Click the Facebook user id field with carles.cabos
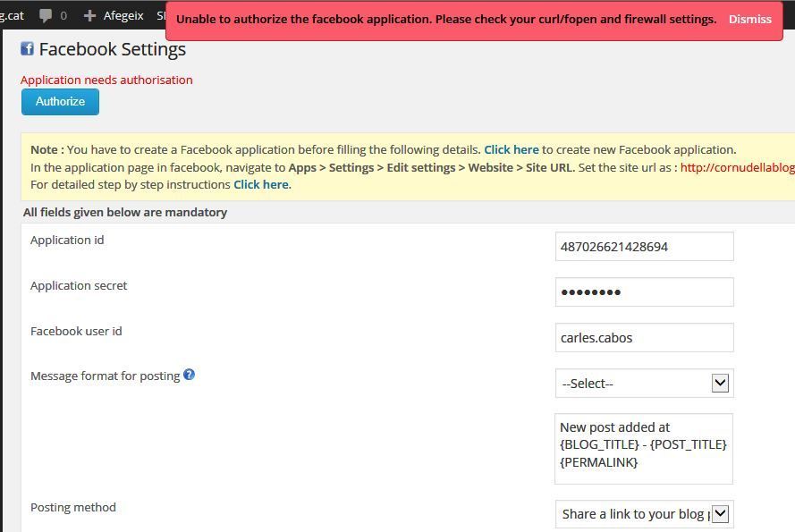 645,338
